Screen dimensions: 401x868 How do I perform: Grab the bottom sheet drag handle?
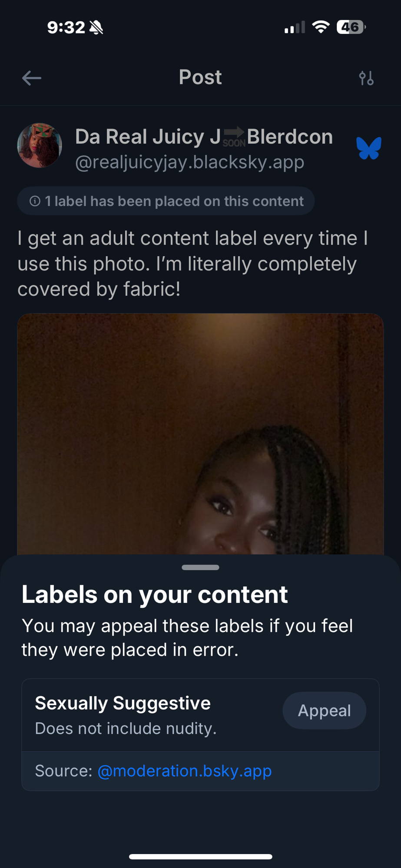coord(200,567)
